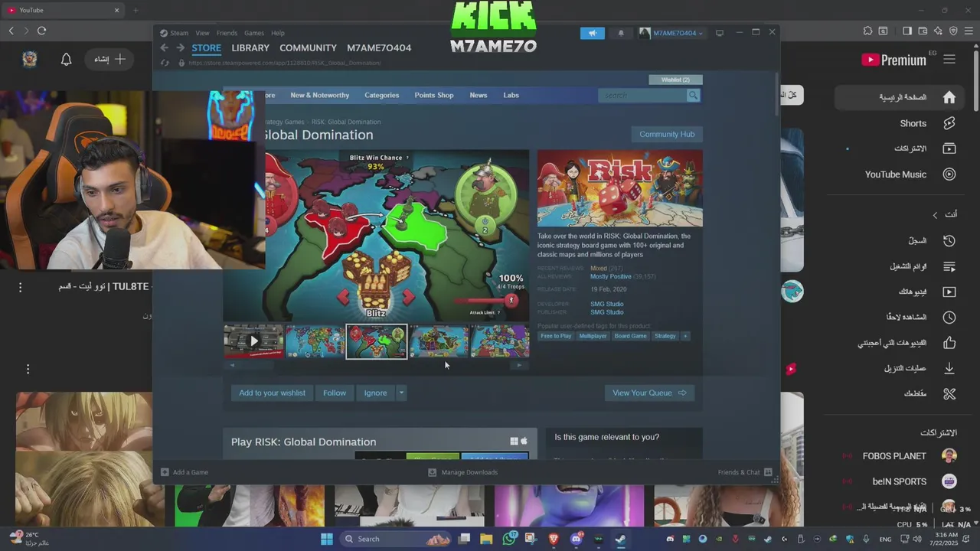Open the Help menu in Steam
980x551 pixels.
278,33
